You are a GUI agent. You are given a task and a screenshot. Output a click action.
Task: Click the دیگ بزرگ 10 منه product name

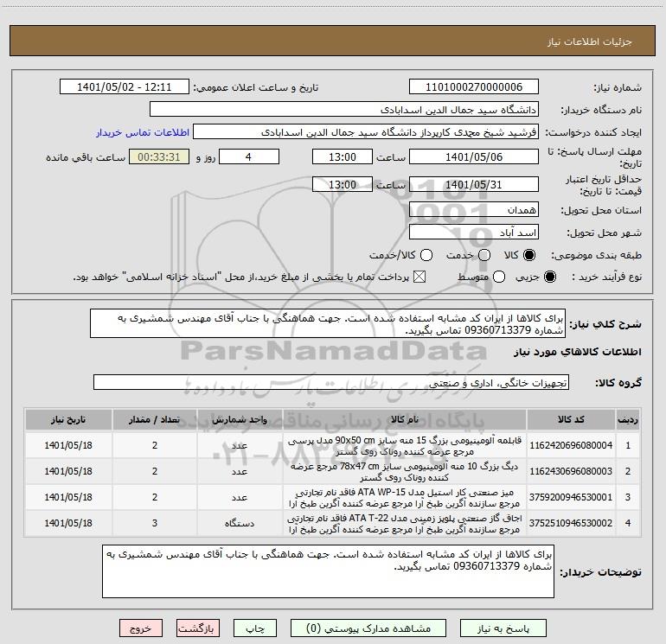click(405, 472)
